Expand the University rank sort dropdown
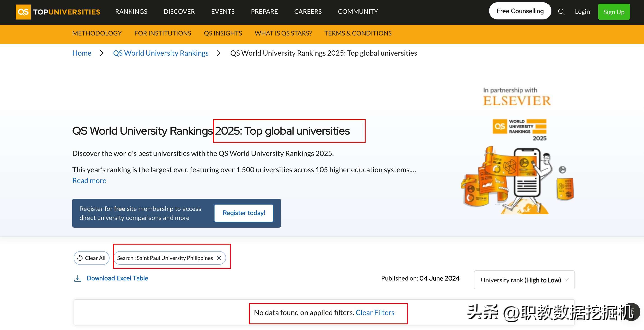 [x=524, y=280]
